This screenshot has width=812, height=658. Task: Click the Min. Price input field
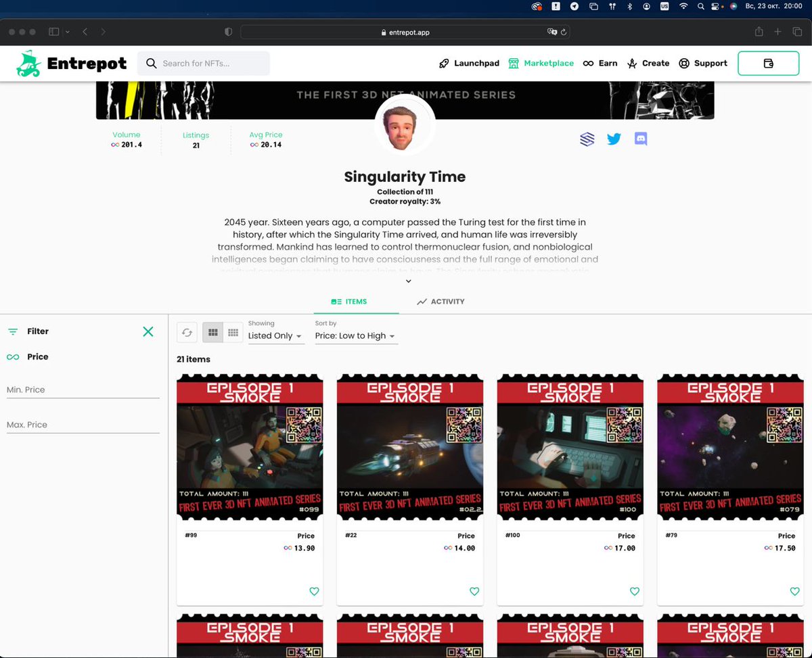83,390
